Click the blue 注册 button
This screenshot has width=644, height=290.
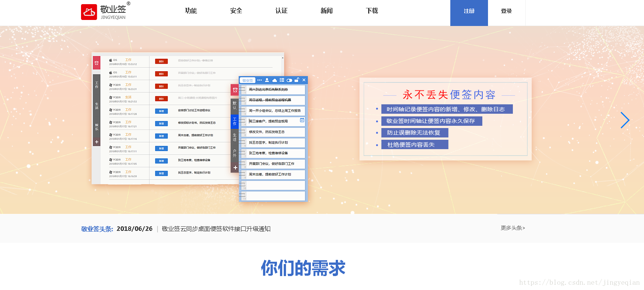tap(469, 13)
